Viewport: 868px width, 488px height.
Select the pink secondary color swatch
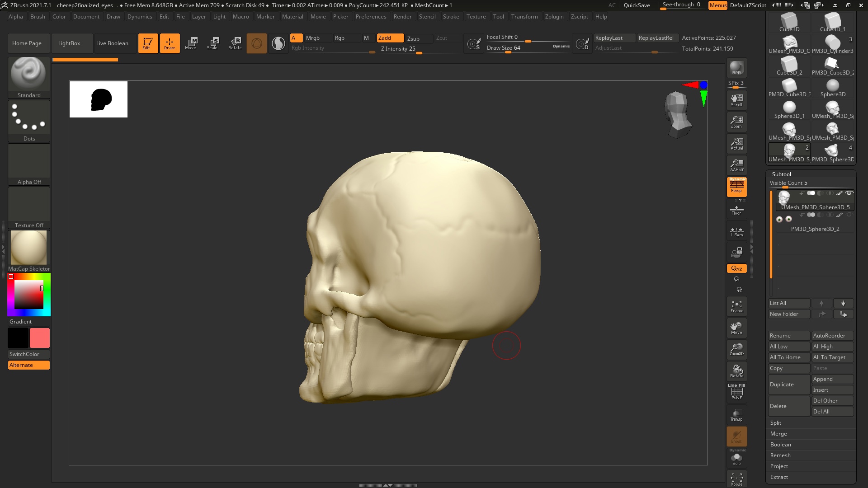(x=40, y=338)
